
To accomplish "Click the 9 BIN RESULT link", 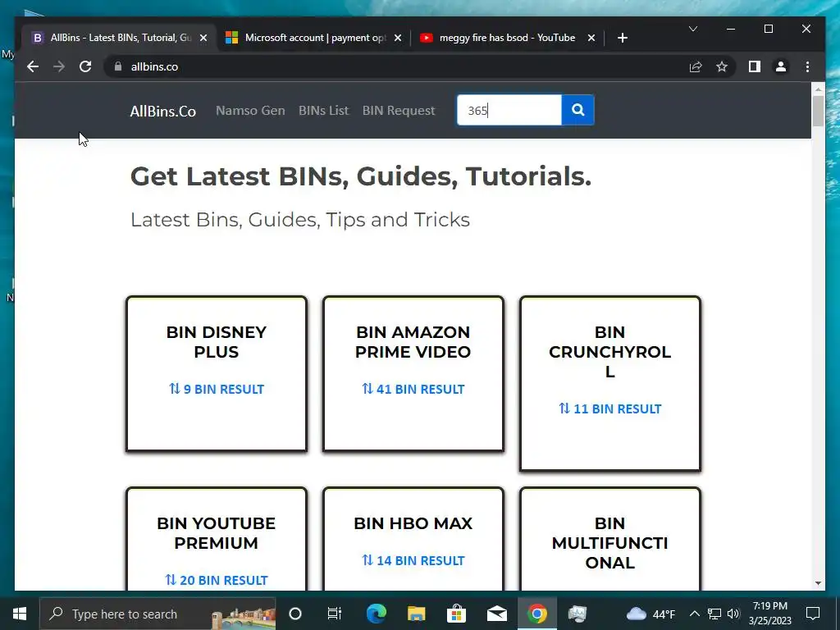I will click(x=217, y=389).
